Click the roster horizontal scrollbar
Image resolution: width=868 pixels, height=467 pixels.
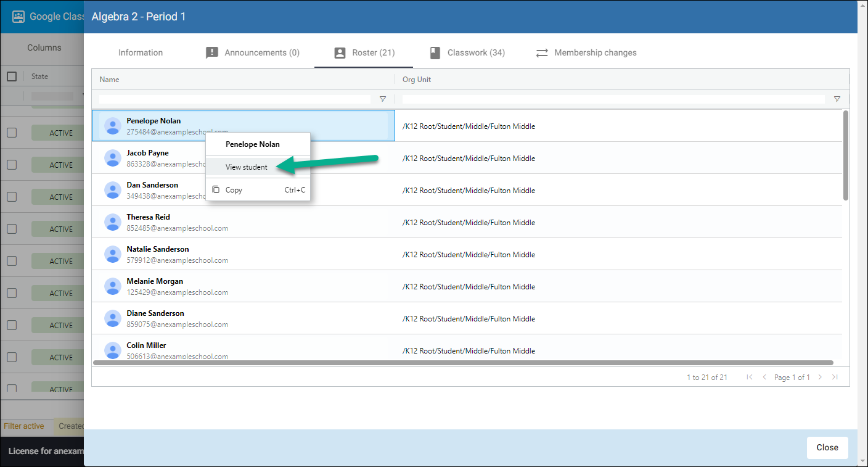463,363
